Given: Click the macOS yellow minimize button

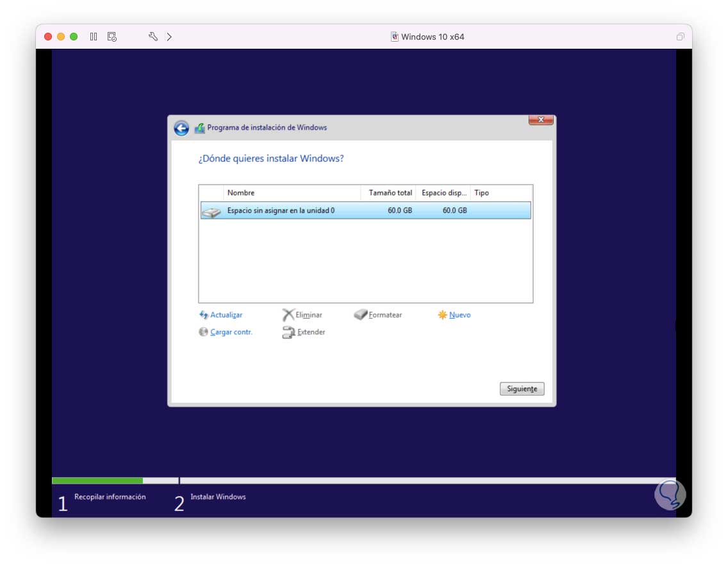Looking at the screenshot, I should tap(61, 37).
